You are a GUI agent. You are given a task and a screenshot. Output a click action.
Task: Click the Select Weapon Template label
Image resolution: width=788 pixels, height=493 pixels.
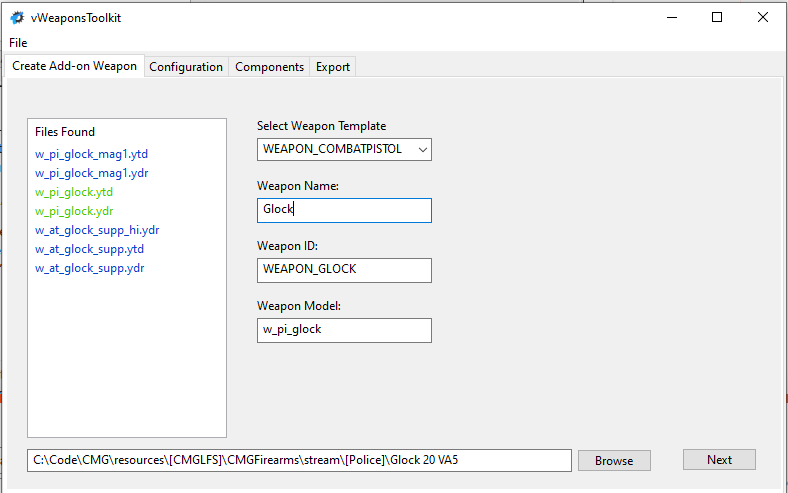click(x=322, y=126)
